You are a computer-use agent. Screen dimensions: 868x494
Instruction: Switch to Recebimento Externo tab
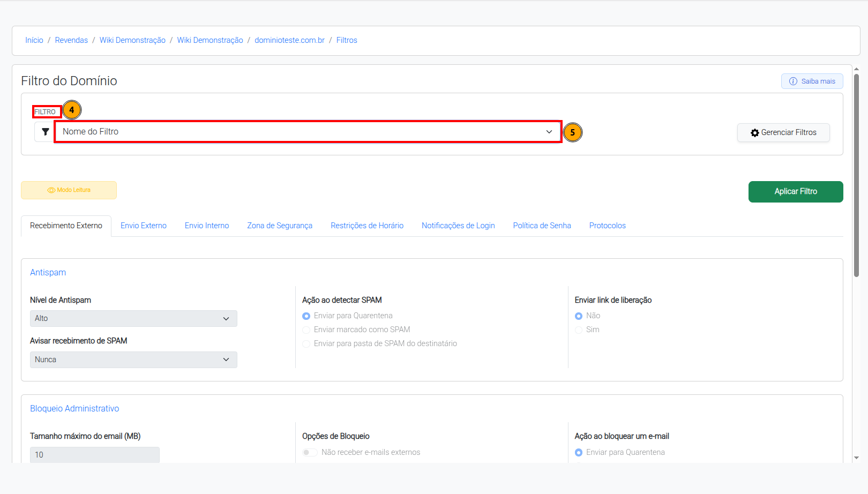pyautogui.click(x=66, y=226)
